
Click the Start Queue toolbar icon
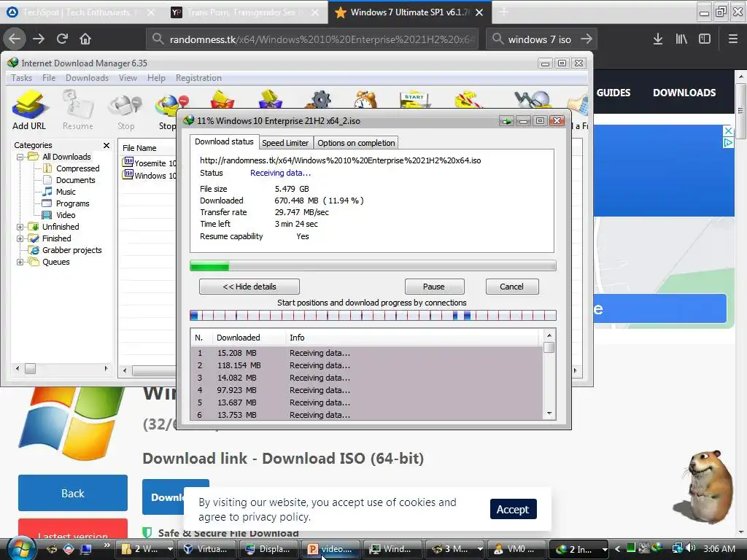[x=414, y=99]
